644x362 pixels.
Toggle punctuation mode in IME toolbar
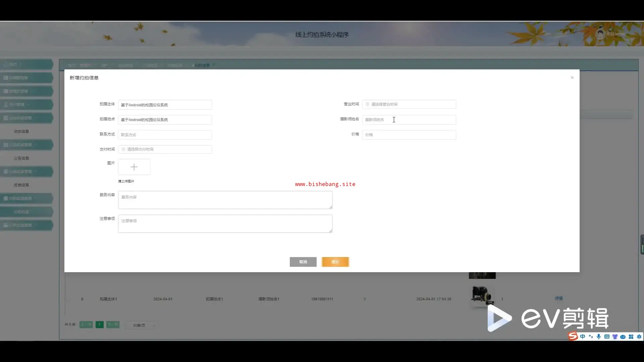point(591,337)
